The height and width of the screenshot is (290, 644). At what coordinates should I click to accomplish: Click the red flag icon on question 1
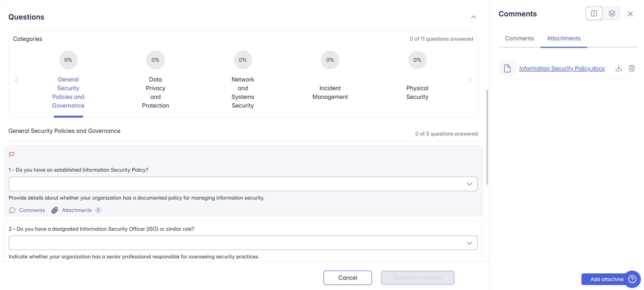click(12, 154)
